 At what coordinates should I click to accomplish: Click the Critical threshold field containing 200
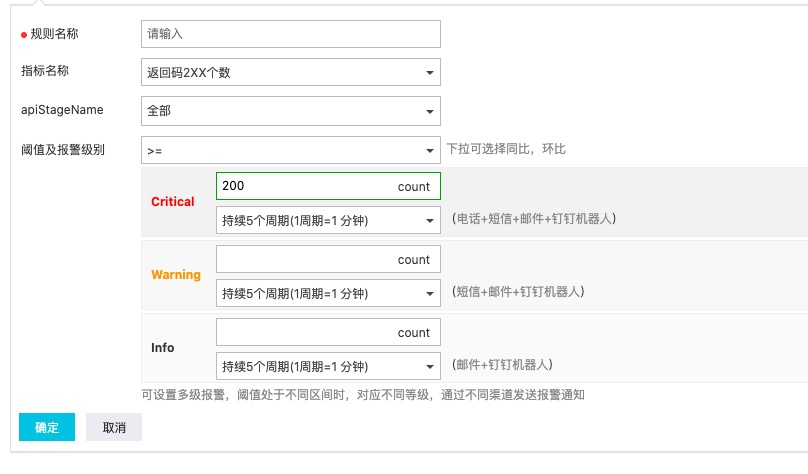328,186
